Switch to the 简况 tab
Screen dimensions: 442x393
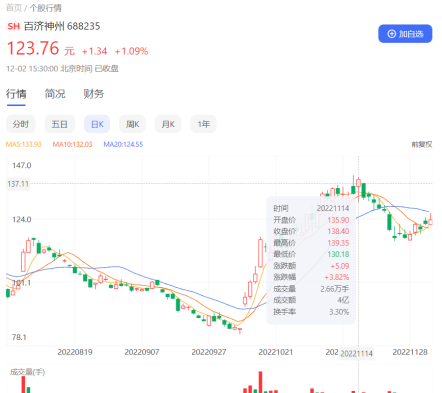[x=55, y=94]
